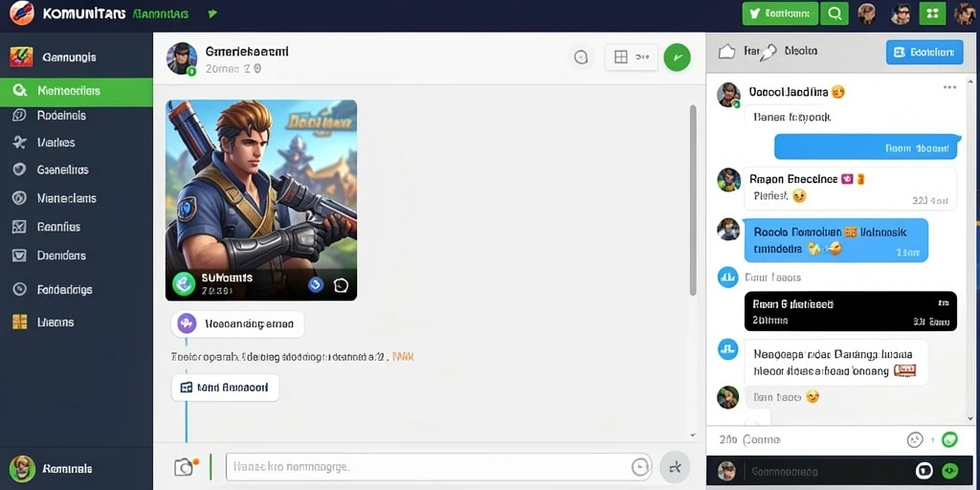
Task: Click the round send icon after the input
Action: tap(675, 467)
